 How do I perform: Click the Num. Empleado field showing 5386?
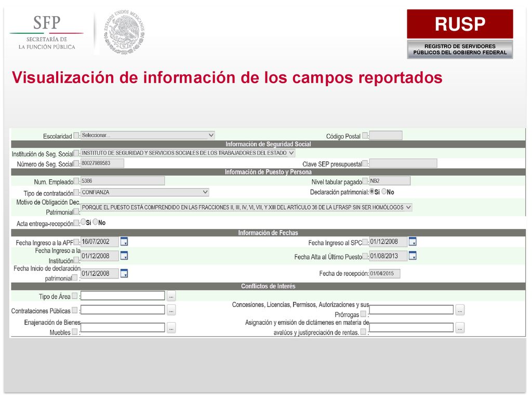point(123,181)
